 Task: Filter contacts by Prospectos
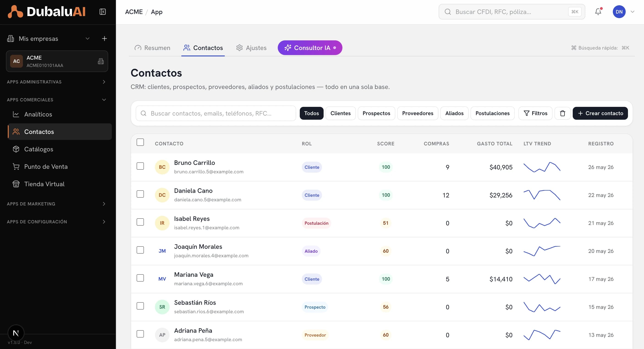point(376,113)
